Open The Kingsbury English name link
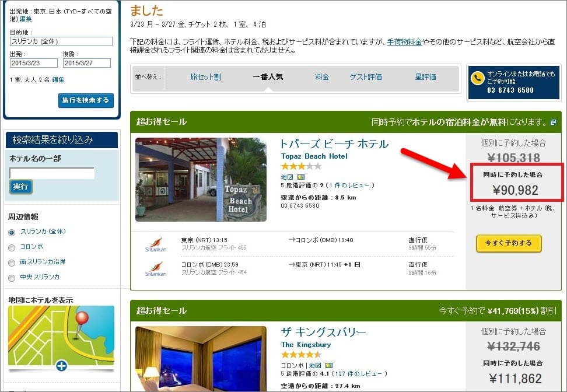567x392 pixels. point(306,345)
